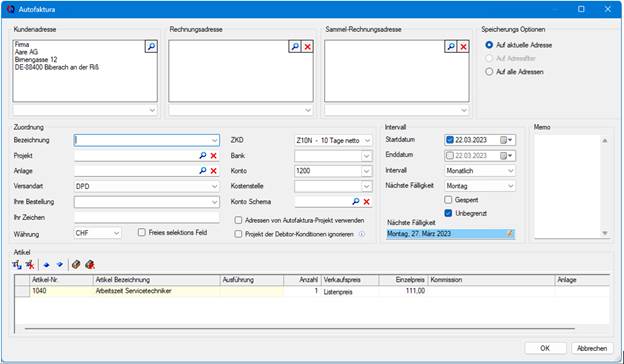Screen dimensions: 624x364
Task: Open Sammel-Rechnungsadresse search magnifier
Action: (x=451, y=47)
